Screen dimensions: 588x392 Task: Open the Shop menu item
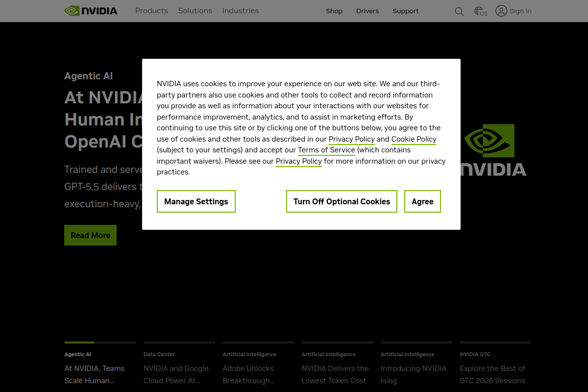click(x=334, y=11)
